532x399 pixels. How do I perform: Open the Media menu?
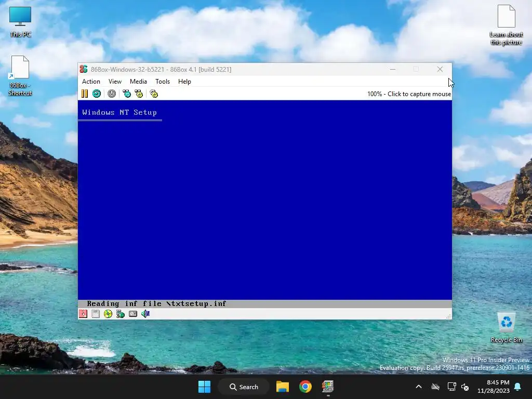click(x=138, y=82)
